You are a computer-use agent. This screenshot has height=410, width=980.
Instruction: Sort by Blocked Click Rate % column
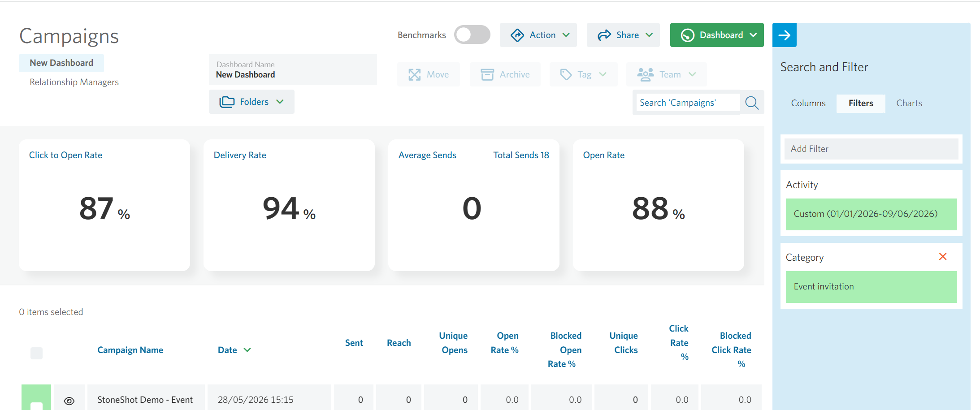pyautogui.click(x=731, y=350)
